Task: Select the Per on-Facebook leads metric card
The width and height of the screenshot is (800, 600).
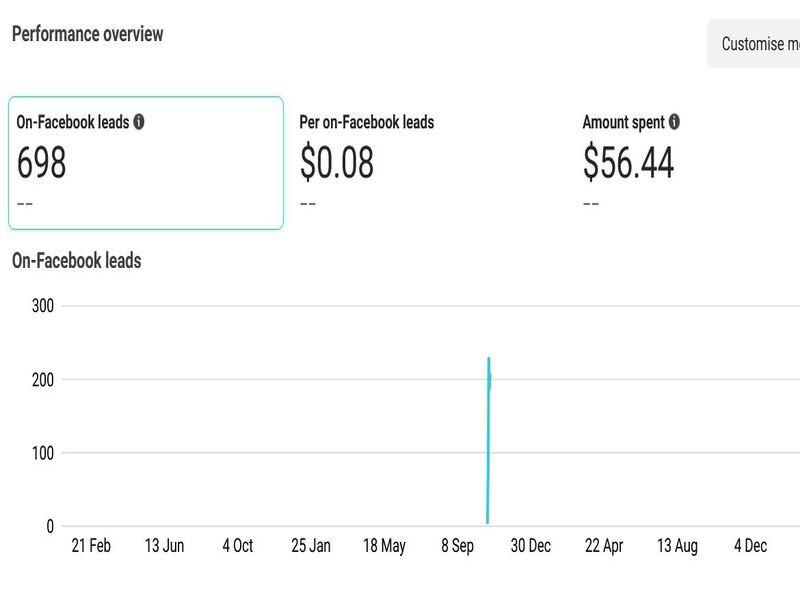Action: click(428, 163)
